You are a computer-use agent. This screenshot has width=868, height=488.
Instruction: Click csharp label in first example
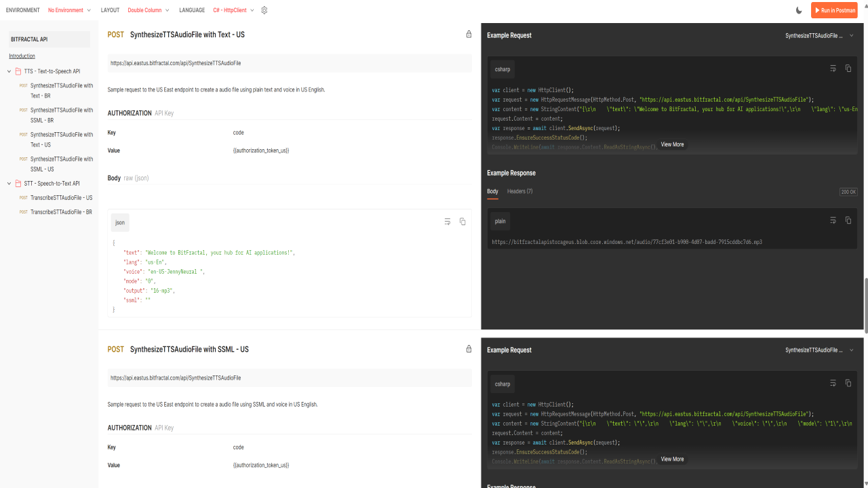[502, 69]
